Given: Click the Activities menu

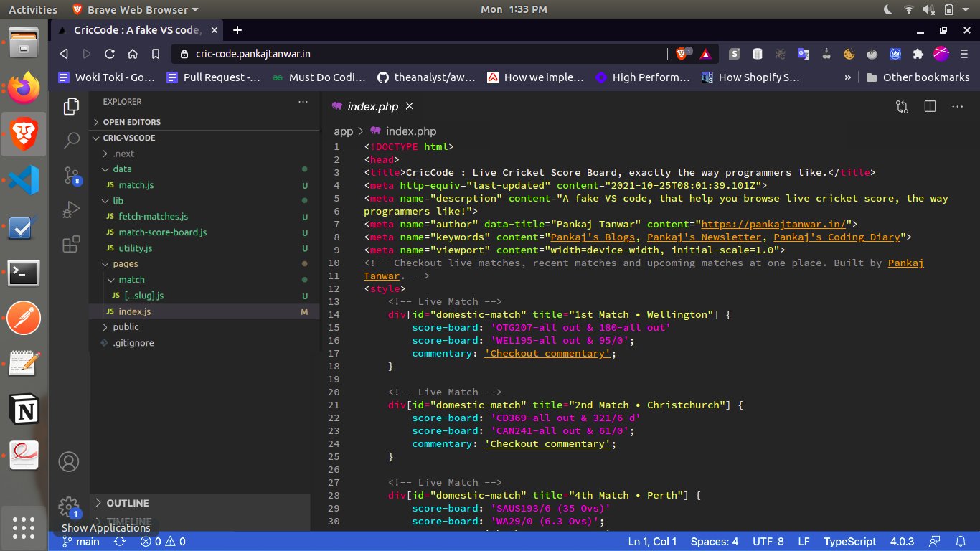Looking at the screenshot, I should (x=32, y=9).
